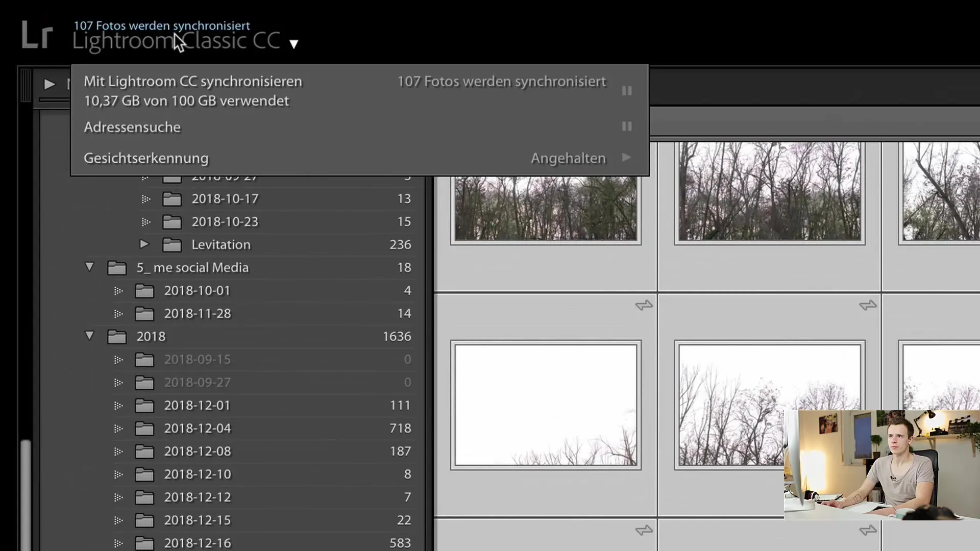Click greyed folder icon of 2018-09-15
Viewport: 980px width, 551px height.
click(144, 360)
